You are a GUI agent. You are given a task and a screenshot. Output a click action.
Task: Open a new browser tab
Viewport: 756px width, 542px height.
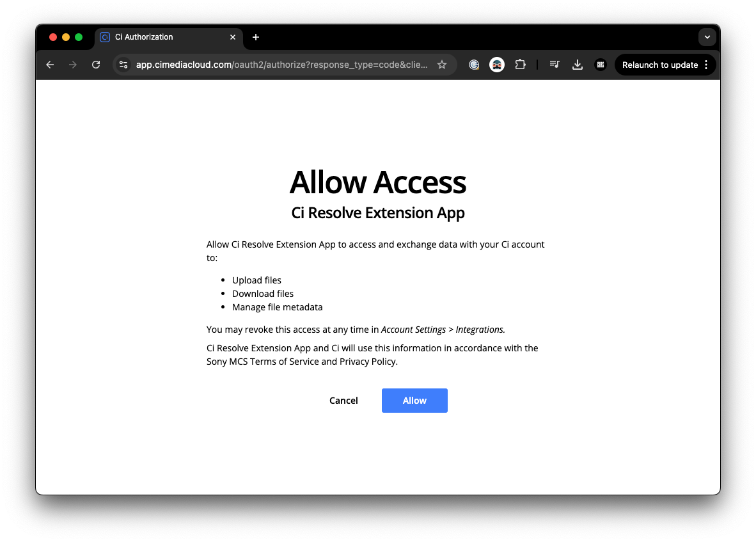pos(256,37)
